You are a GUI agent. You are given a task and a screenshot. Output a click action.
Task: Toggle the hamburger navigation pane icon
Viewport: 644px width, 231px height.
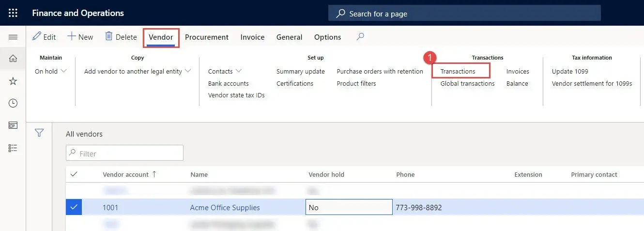[13, 37]
